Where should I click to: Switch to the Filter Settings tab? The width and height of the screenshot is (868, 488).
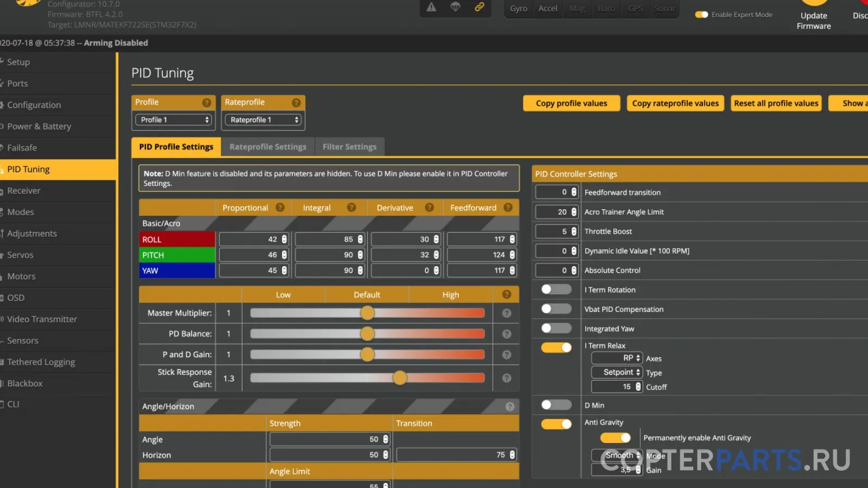(x=349, y=147)
